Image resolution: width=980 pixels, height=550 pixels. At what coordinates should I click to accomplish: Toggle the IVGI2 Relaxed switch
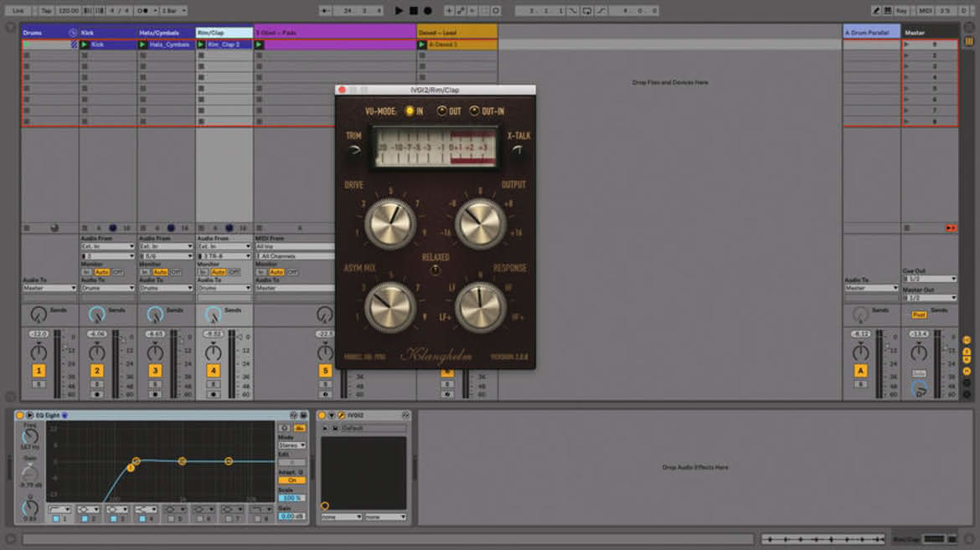(436, 270)
